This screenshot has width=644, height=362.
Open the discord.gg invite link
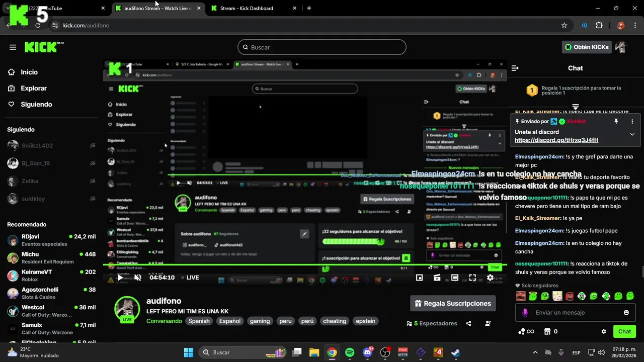point(556,140)
